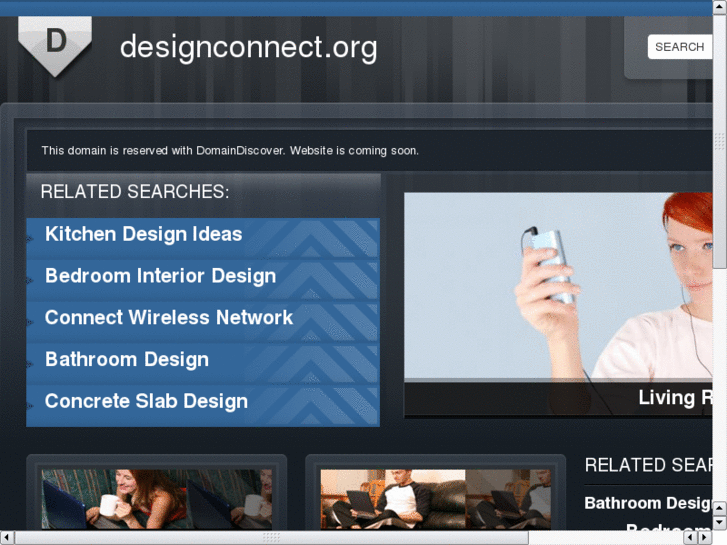Open lower-right Bathroom Design related search
The width and height of the screenshot is (727, 545).
(x=648, y=503)
